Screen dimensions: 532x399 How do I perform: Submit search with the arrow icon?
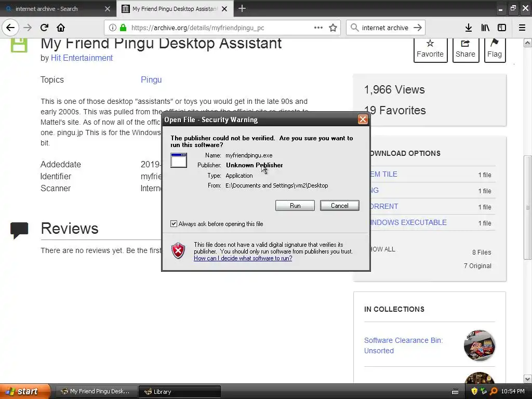coord(418,28)
